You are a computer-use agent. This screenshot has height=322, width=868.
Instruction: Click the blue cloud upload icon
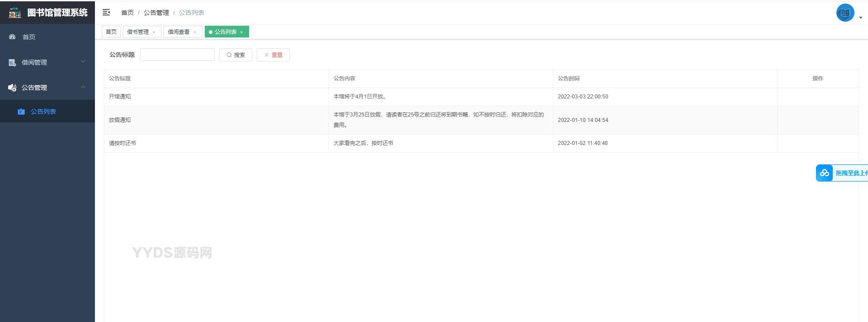[x=824, y=173]
